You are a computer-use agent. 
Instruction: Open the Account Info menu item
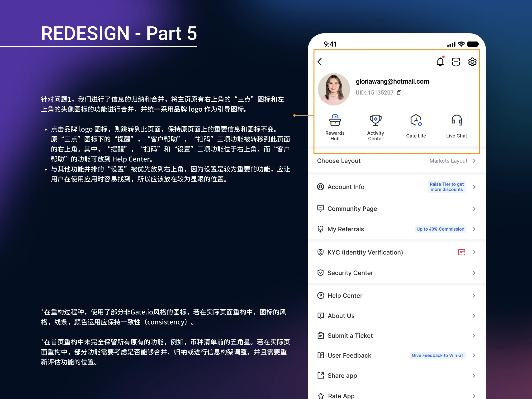coord(397,187)
